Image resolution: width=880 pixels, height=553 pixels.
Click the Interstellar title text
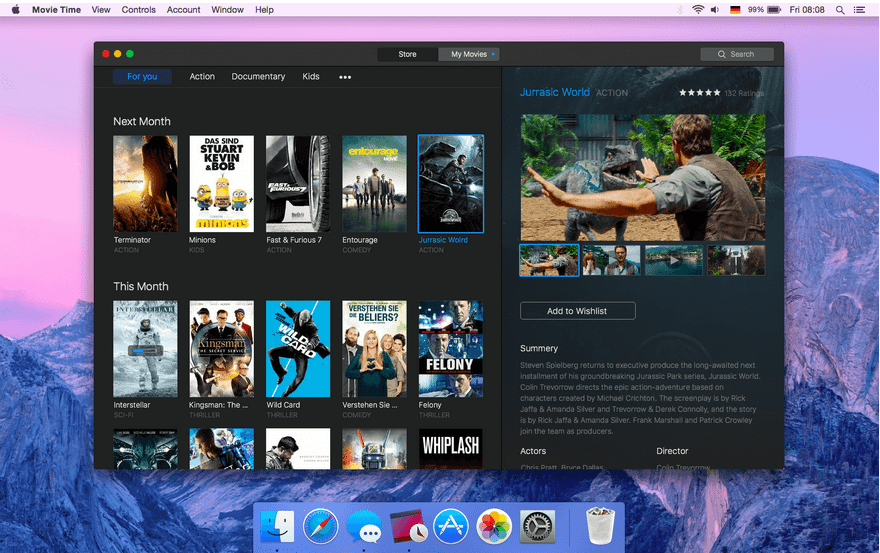[x=132, y=405]
